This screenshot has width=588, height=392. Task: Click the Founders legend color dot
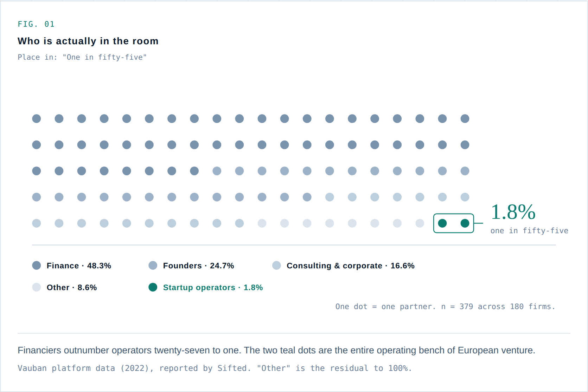click(x=153, y=266)
